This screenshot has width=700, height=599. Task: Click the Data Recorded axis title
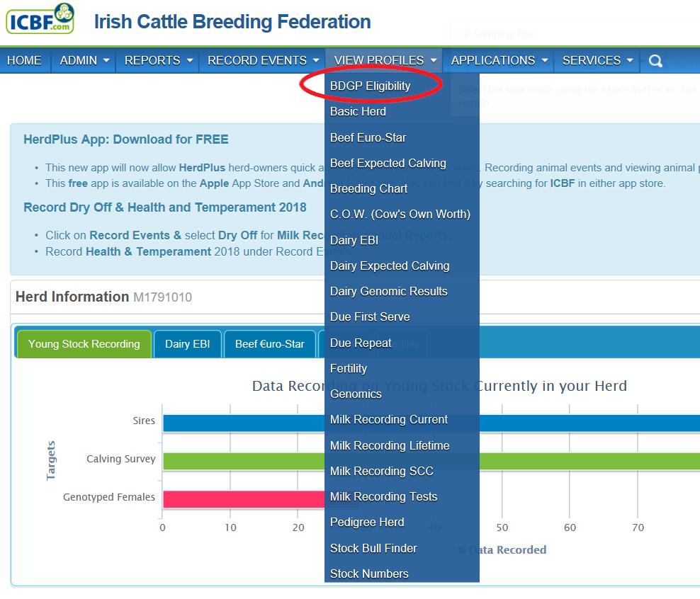point(502,550)
